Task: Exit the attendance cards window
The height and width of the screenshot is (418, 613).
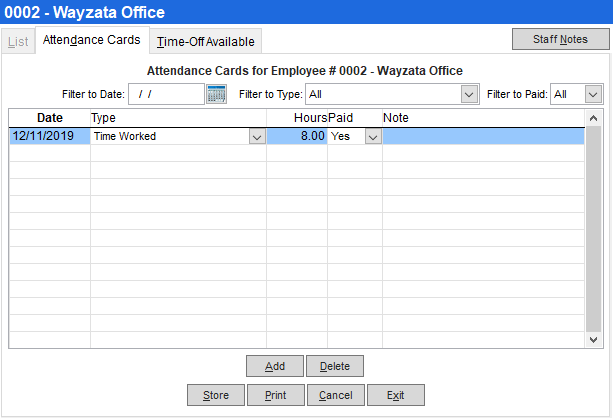Action: [395, 395]
